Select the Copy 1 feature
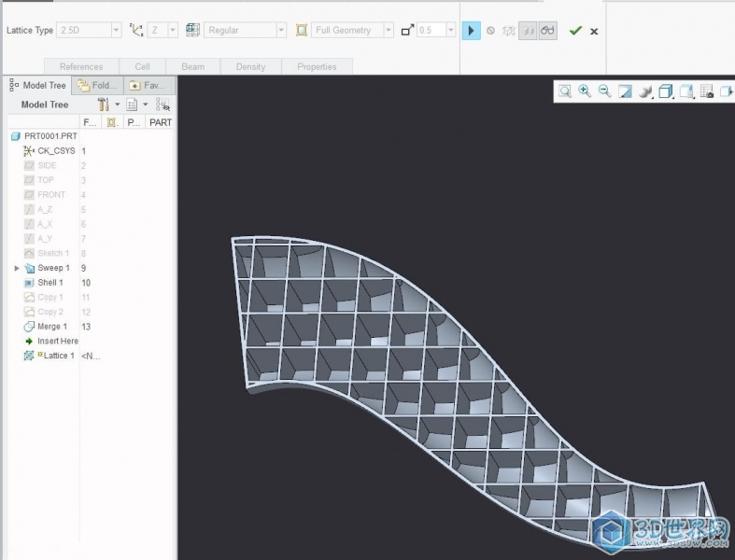 [44, 297]
